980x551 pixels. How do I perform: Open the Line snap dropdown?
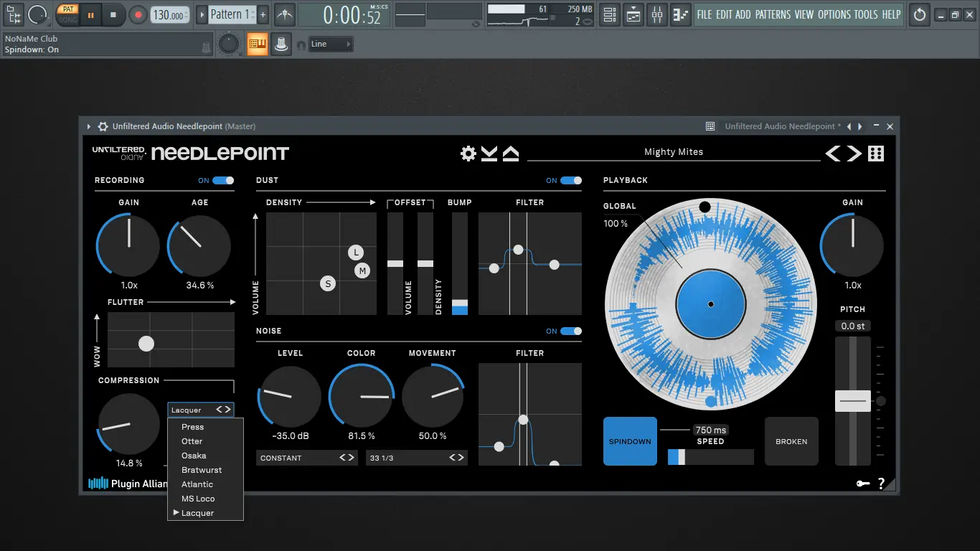coord(331,44)
